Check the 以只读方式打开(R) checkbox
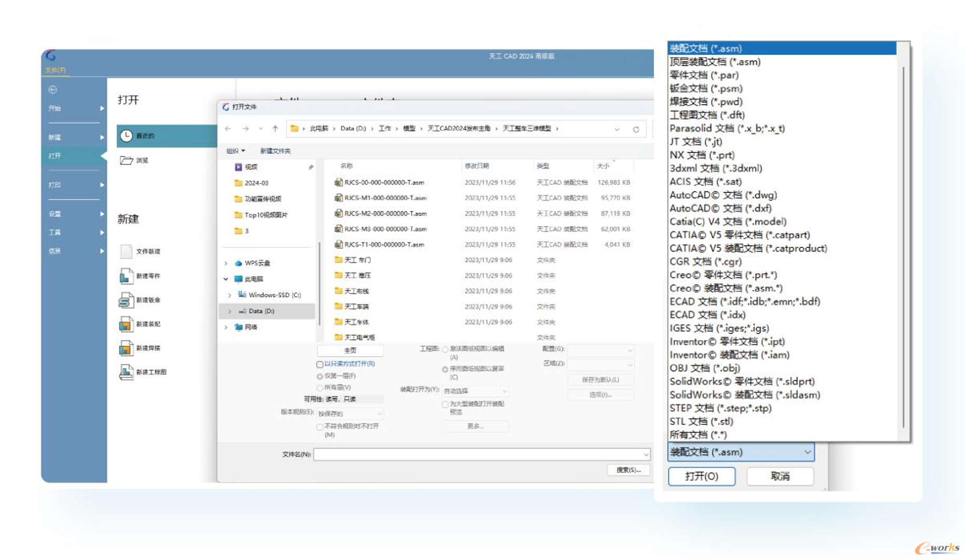This screenshot has width=965, height=560. (x=320, y=364)
